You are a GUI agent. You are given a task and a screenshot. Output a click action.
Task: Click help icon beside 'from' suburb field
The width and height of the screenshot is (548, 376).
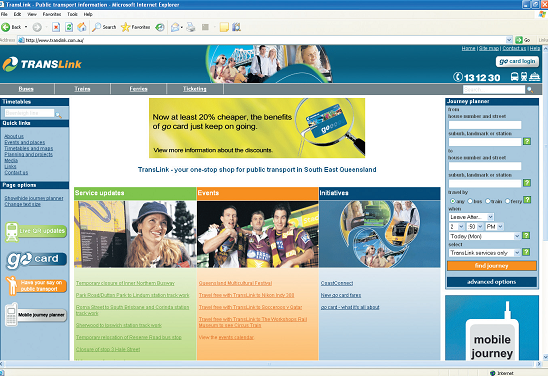click(527, 141)
